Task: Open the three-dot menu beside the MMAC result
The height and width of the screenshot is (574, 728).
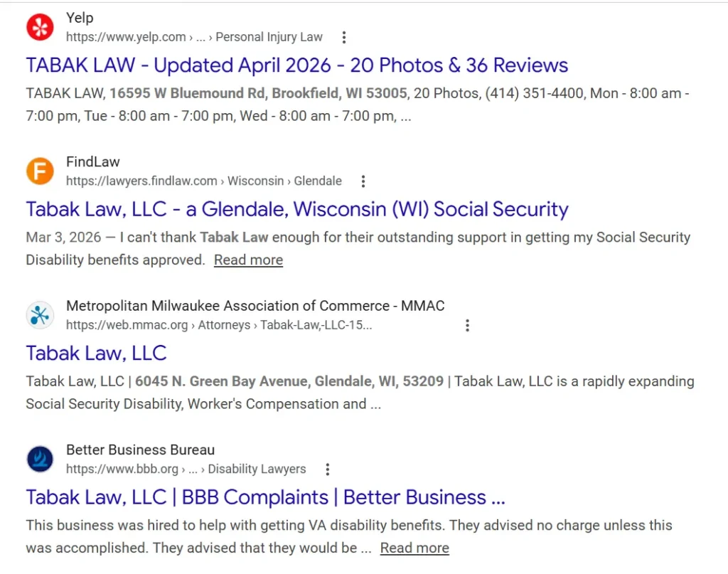Action: (x=467, y=325)
